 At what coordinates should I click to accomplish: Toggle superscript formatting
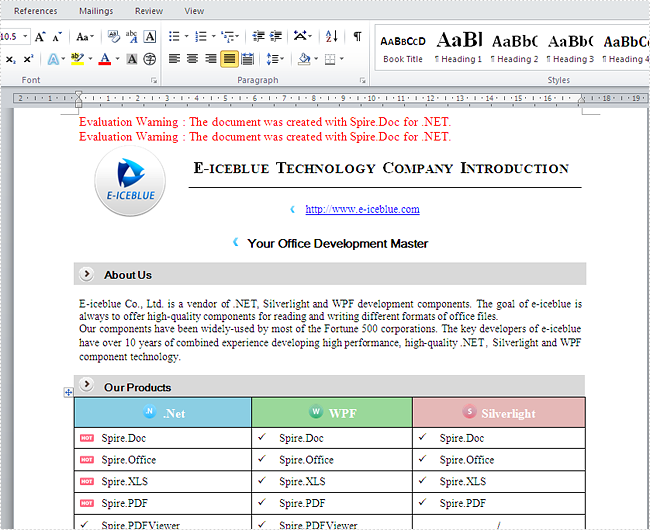[x=28, y=59]
